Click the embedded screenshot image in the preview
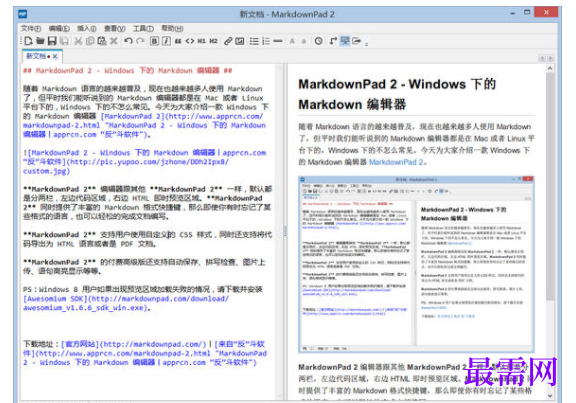Screen dimensions: 576x403 click(x=416, y=264)
